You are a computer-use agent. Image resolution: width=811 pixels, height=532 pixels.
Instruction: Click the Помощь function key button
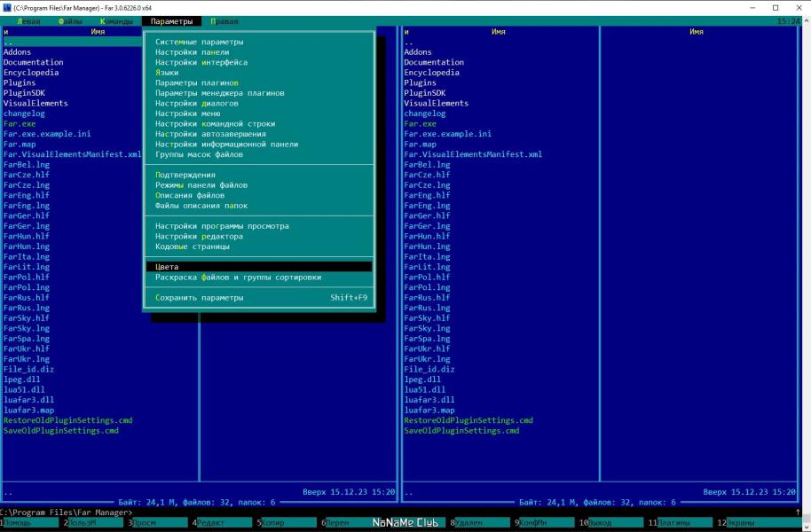(31, 523)
